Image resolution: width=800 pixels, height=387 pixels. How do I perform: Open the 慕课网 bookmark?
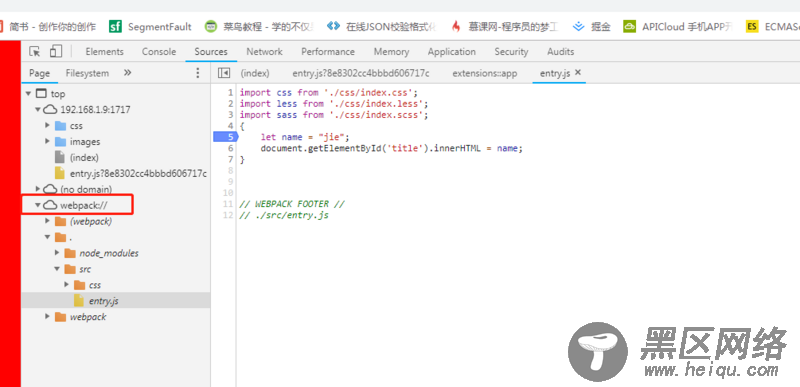pyautogui.click(x=505, y=27)
